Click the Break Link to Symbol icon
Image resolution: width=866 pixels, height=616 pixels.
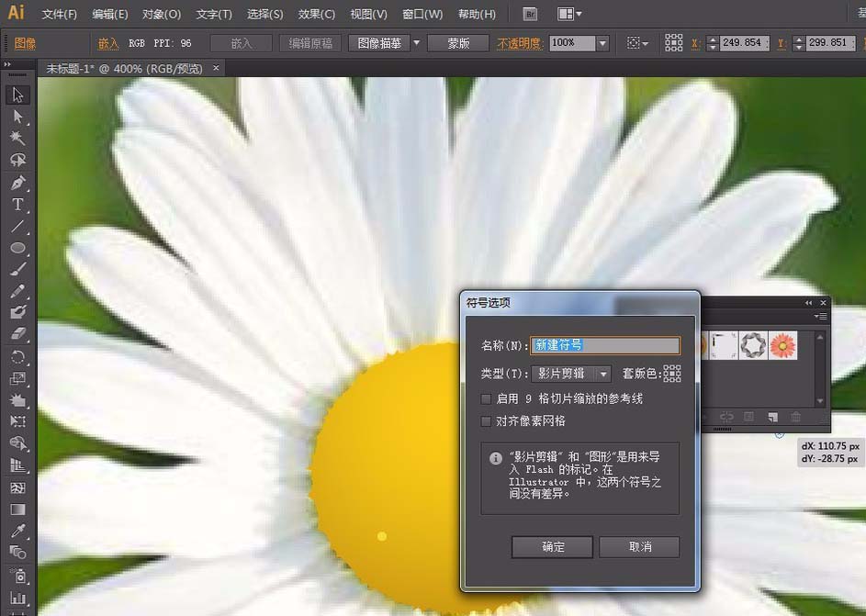click(x=726, y=418)
